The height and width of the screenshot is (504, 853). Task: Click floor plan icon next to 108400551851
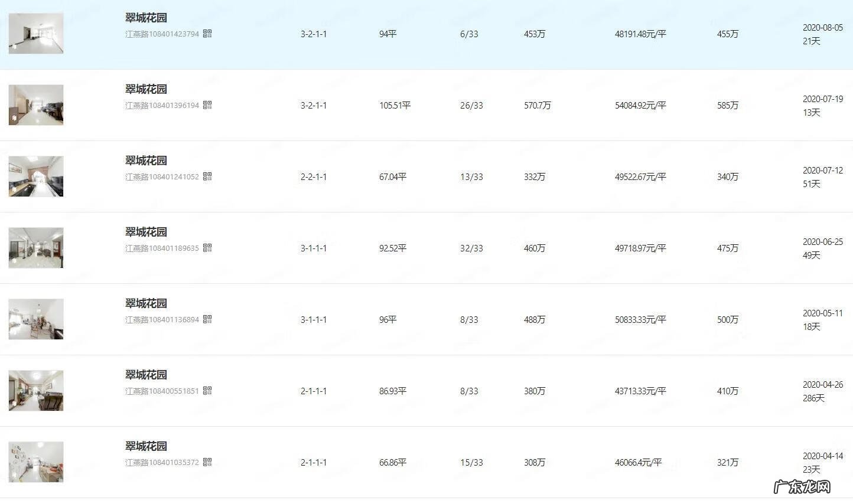click(207, 391)
